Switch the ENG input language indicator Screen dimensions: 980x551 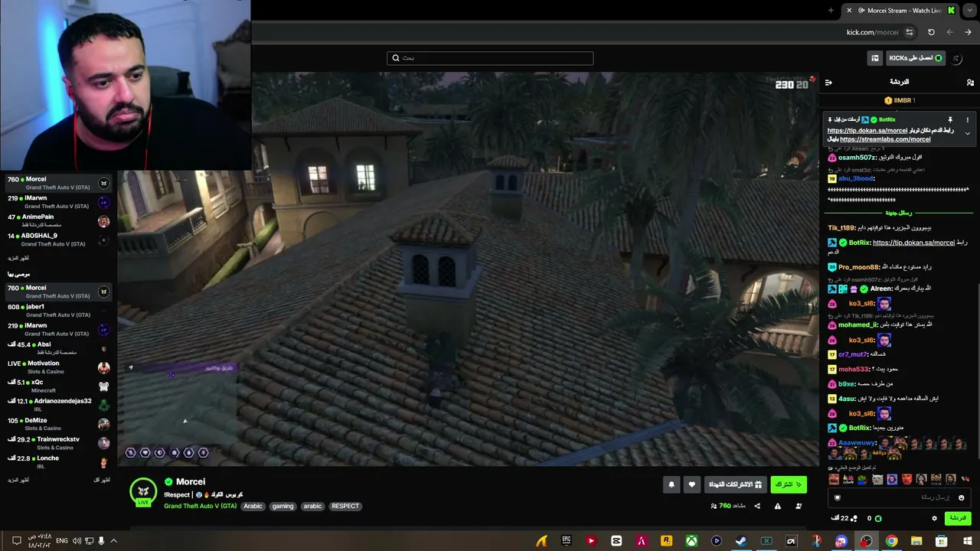[62, 541]
